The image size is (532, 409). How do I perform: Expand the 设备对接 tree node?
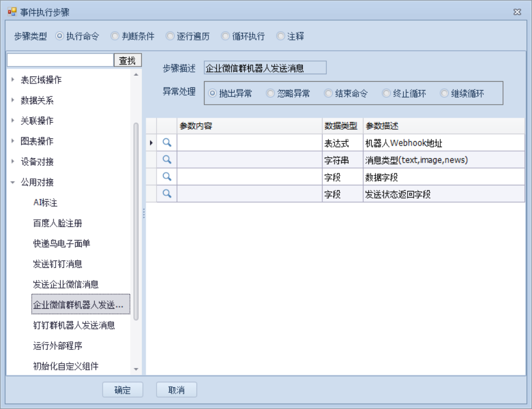click(x=13, y=162)
